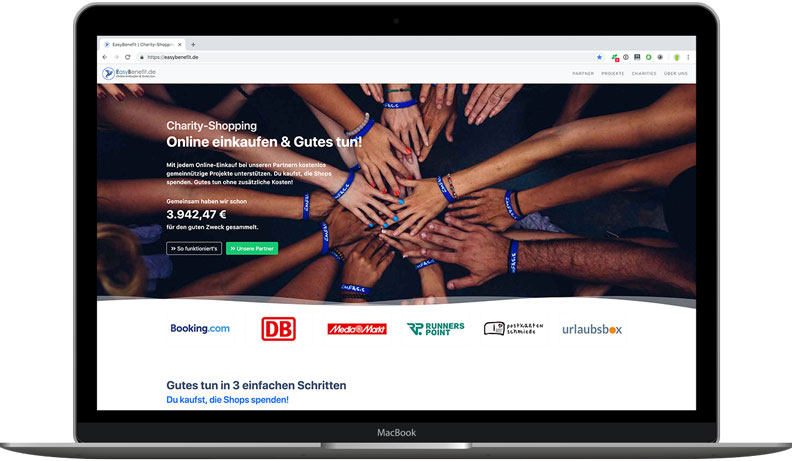The image size is (792, 461).
Task: Select the EasyBenefit Charity-Shopping tab
Action: click(x=141, y=44)
